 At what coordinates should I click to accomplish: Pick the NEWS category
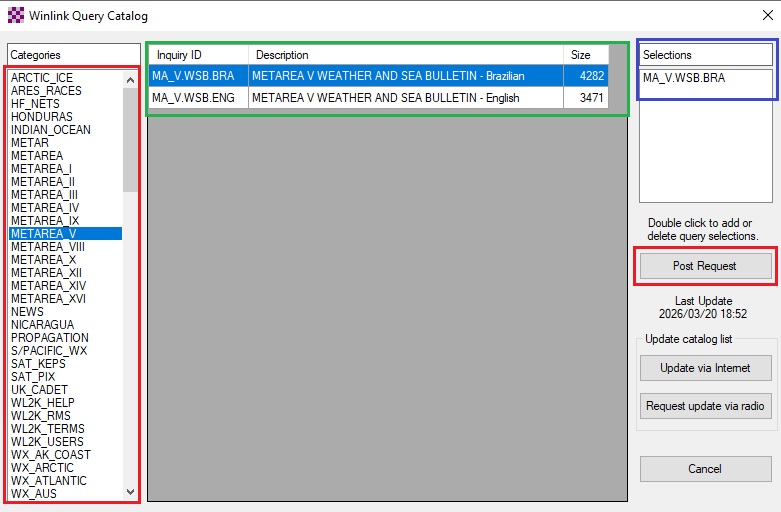click(28, 312)
